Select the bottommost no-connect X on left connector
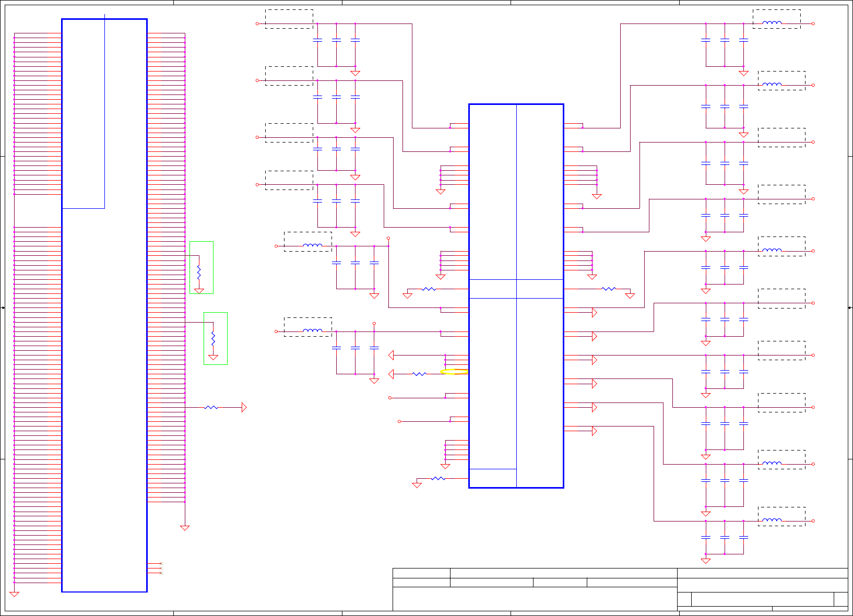The width and height of the screenshot is (853, 616). tap(161, 573)
